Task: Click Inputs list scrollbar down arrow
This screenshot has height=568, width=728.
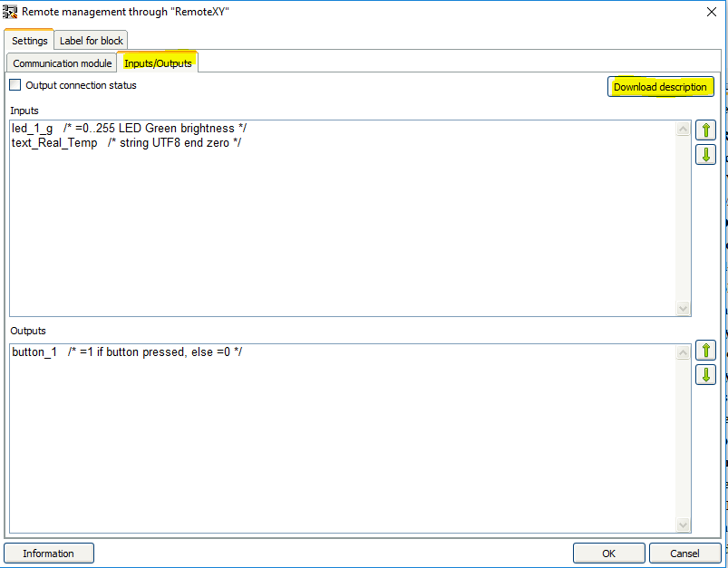Action: coord(683,308)
